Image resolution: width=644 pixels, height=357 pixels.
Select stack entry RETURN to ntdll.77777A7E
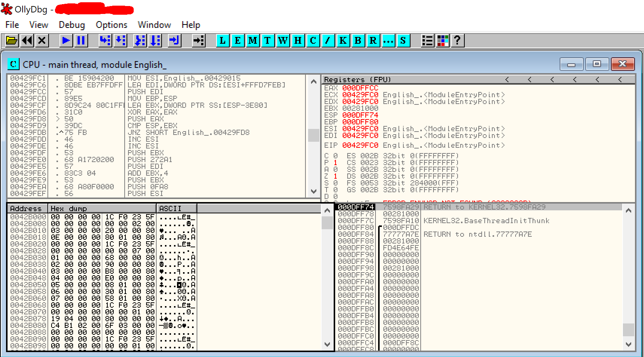(478, 234)
